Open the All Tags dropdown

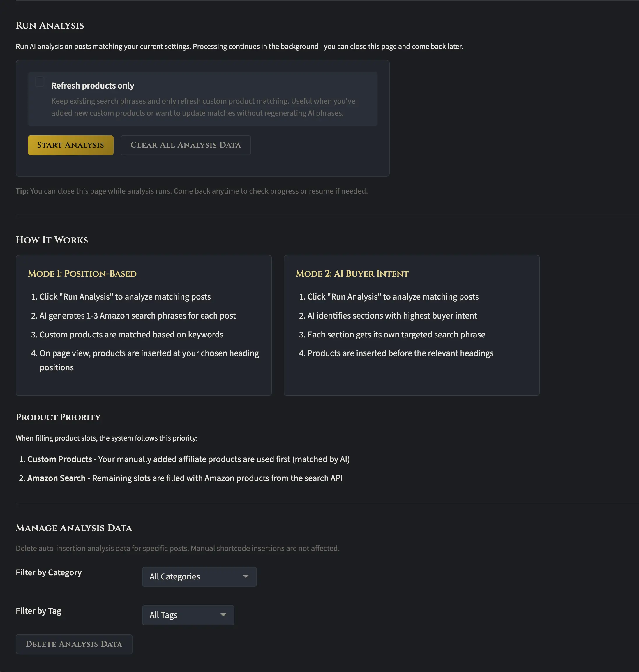(188, 615)
